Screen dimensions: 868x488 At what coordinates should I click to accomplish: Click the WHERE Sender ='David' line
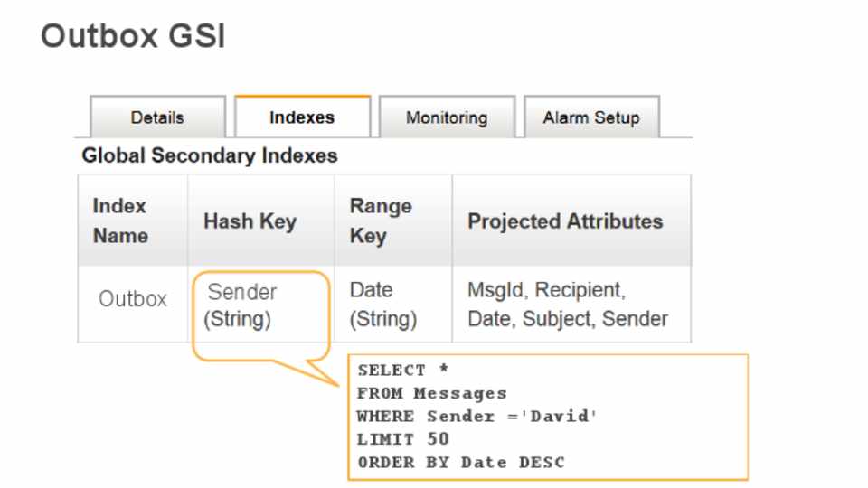click(x=477, y=417)
